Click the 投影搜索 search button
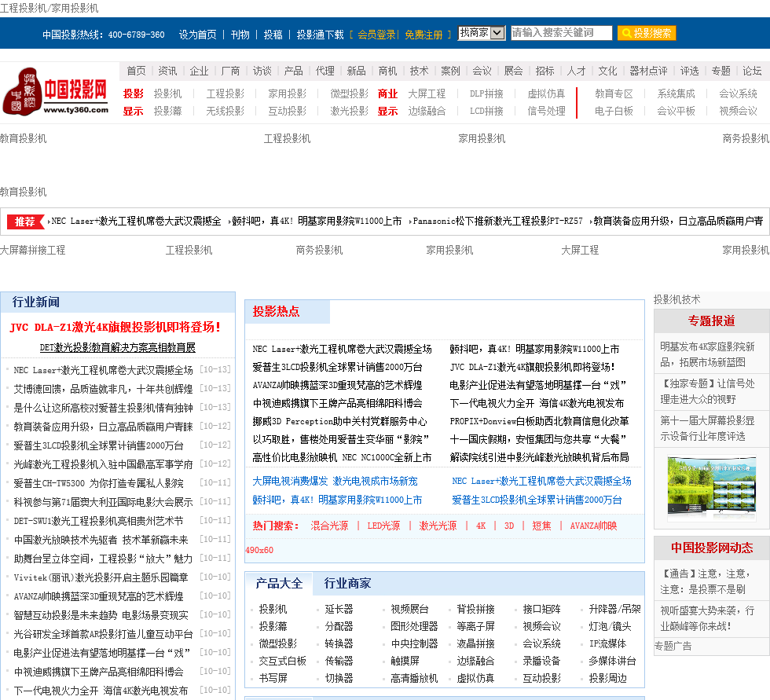The height and width of the screenshot is (700, 770). coord(647,33)
